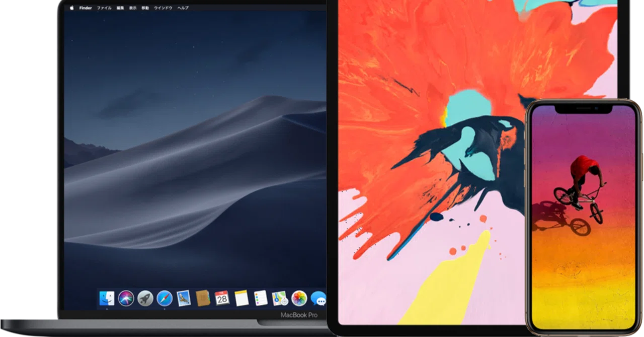
Task: Open the Contacts book icon in dock
Action: coord(203,298)
